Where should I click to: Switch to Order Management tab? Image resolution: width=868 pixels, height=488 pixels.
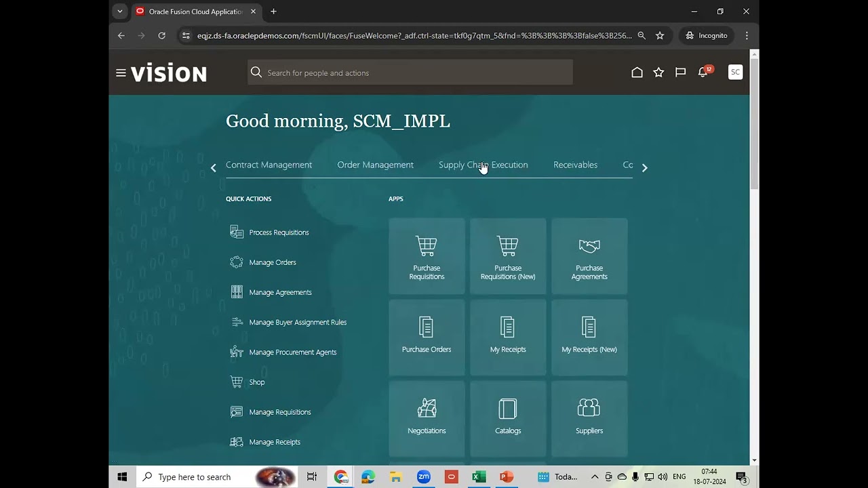tap(375, 165)
